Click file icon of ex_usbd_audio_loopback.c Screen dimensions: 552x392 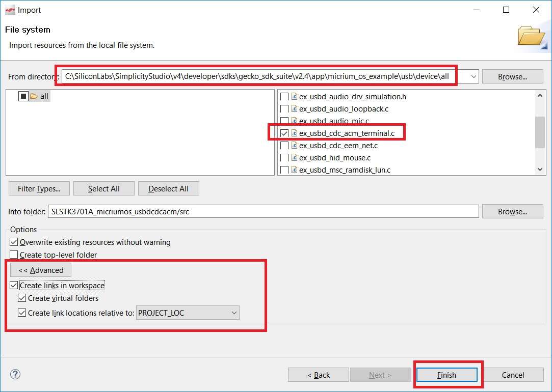coord(294,108)
